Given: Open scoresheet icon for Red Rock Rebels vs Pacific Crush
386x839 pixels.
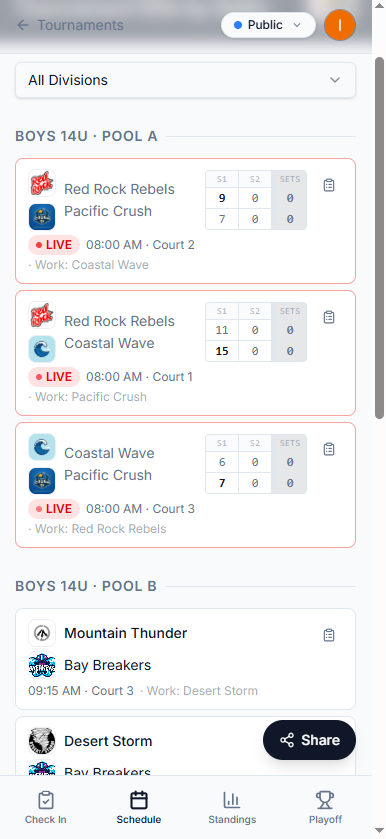Looking at the screenshot, I should coord(329,185).
